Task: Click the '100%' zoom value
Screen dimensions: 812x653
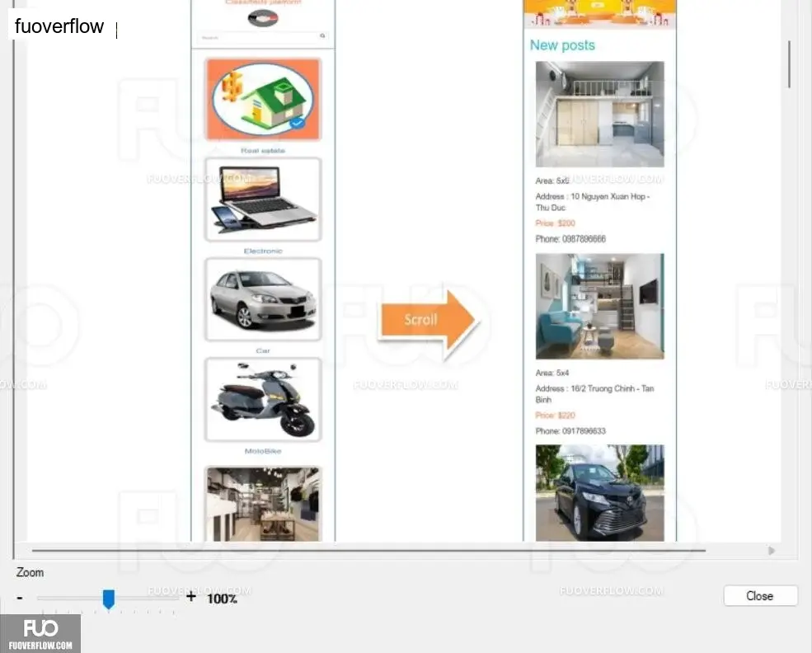Action: pos(222,599)
